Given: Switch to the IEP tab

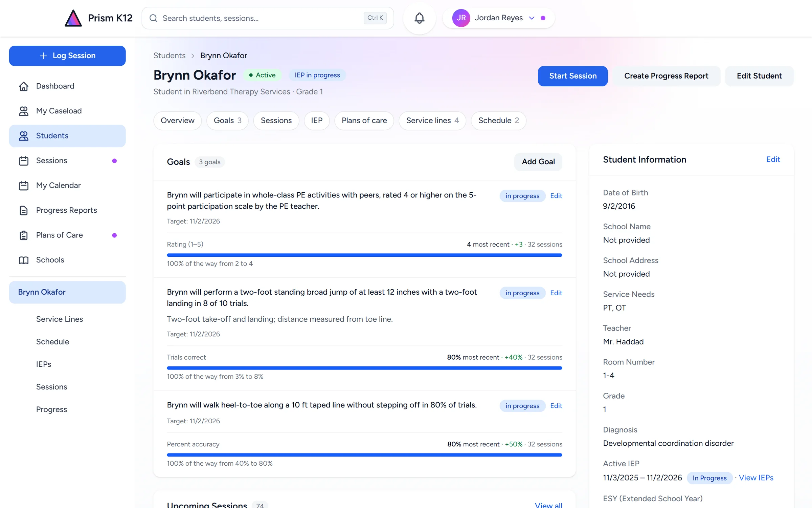Looking at the screenshot, I should pos(317,121).
